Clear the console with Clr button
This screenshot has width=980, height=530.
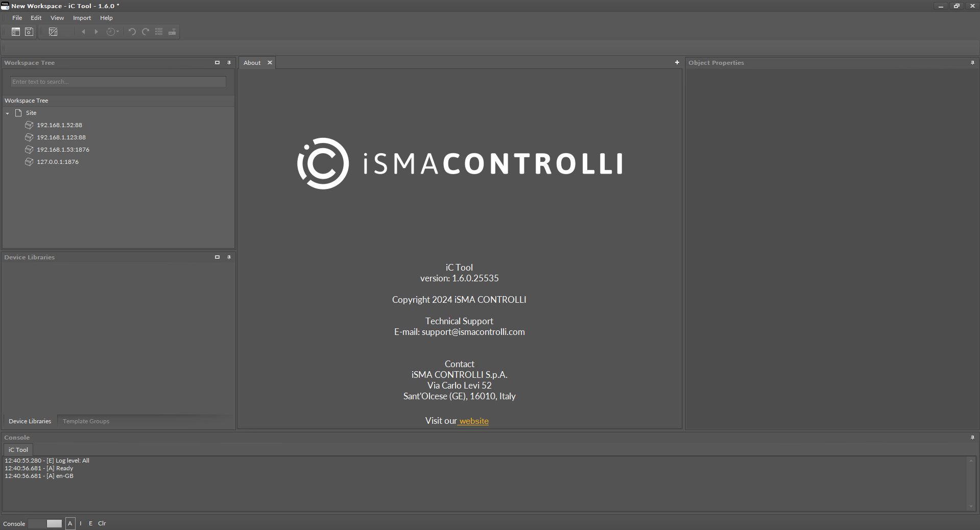pyautogui.click(x=102, y=523)
